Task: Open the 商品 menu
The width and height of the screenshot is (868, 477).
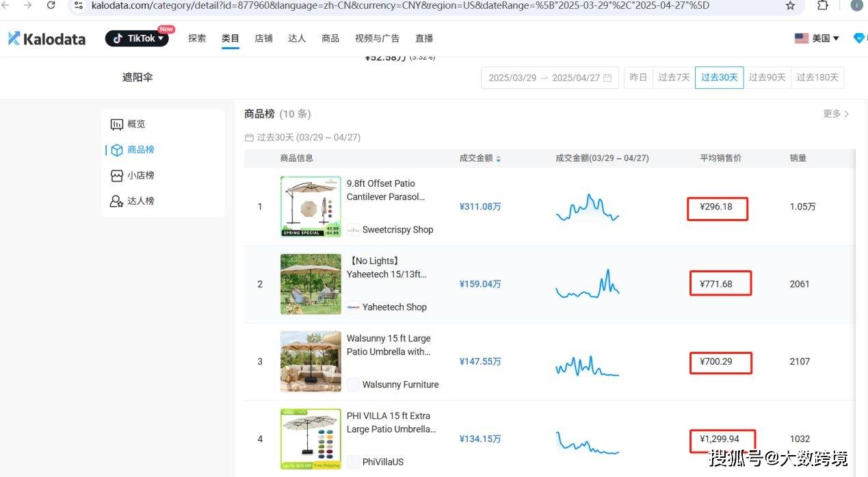Action: (x=330, y=38)
